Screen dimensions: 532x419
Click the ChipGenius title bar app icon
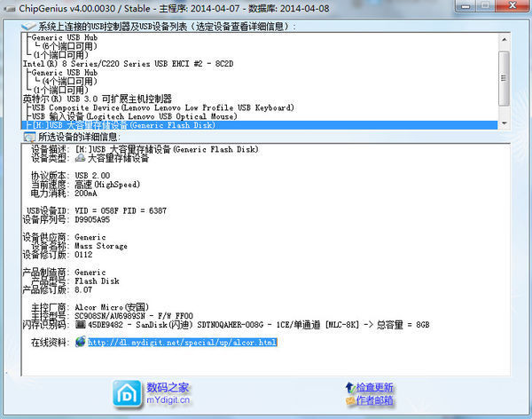point(9,9)
